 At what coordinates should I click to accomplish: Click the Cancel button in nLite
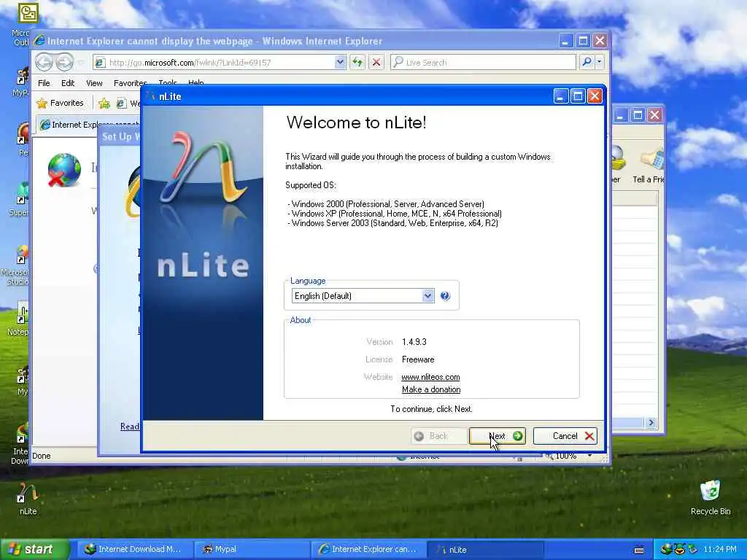[x=565, y=436]
